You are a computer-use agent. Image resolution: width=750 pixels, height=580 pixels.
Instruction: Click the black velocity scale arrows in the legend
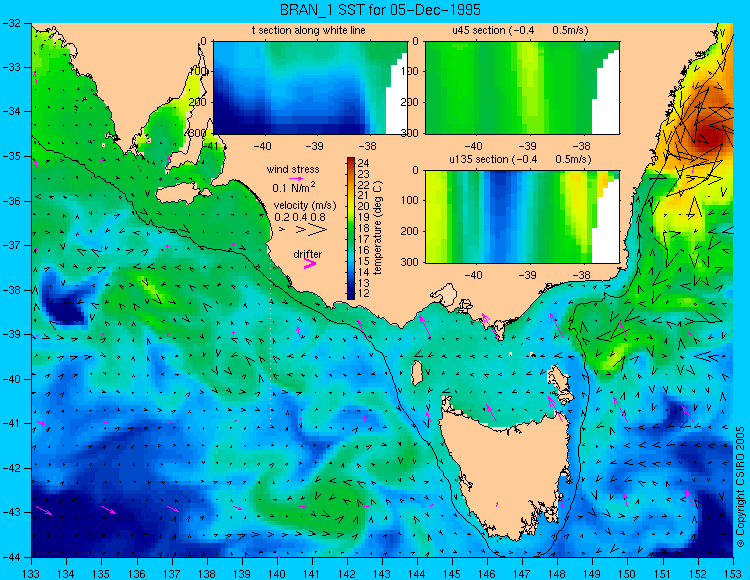click(304, 230)
